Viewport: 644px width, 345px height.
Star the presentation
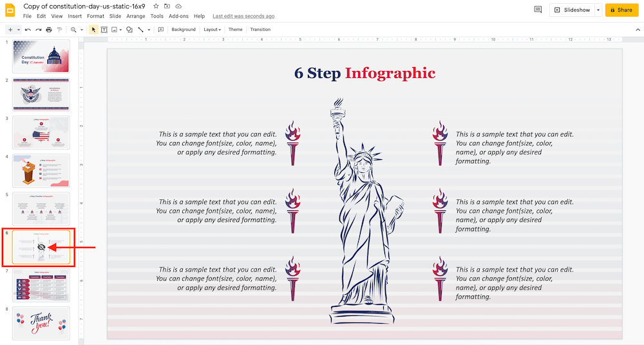[x=156, y=6]
